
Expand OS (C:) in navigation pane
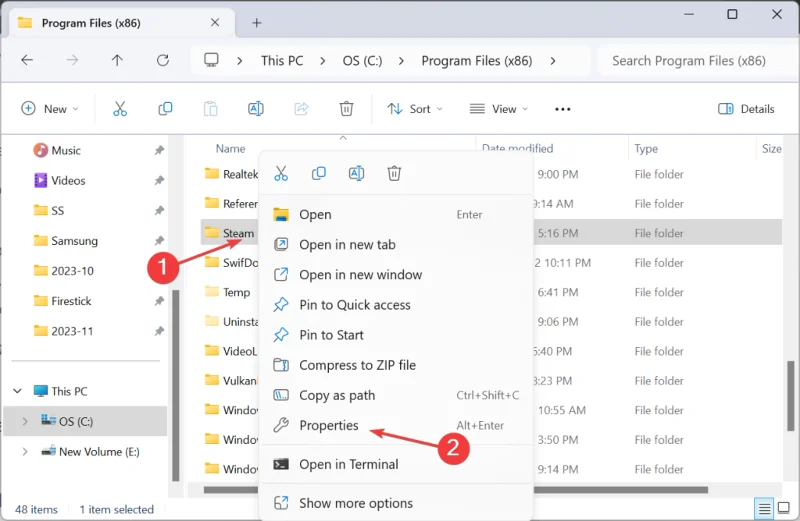24,421
